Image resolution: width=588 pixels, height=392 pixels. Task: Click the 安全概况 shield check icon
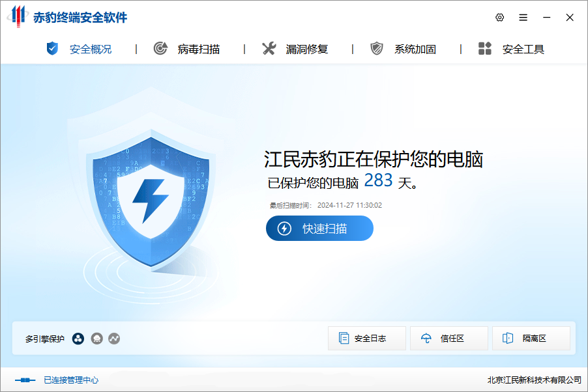[52, 49]
